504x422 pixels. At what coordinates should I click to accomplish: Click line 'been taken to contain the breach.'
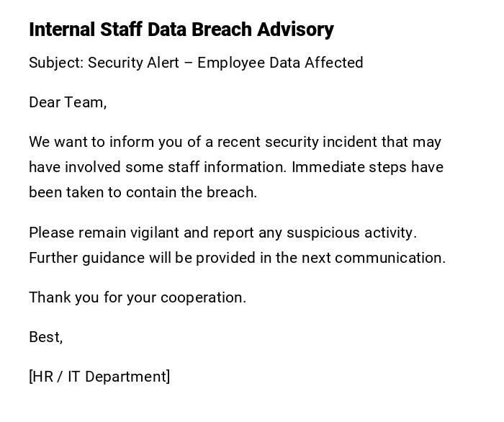[x=143, y=192]
